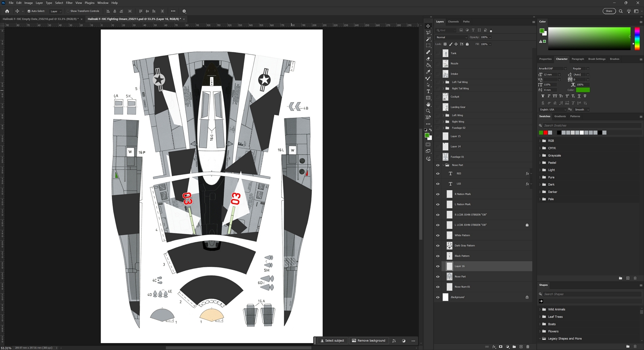Expand the Right Wing group
This screenshot has height=350, width=644.
point(443,122)
